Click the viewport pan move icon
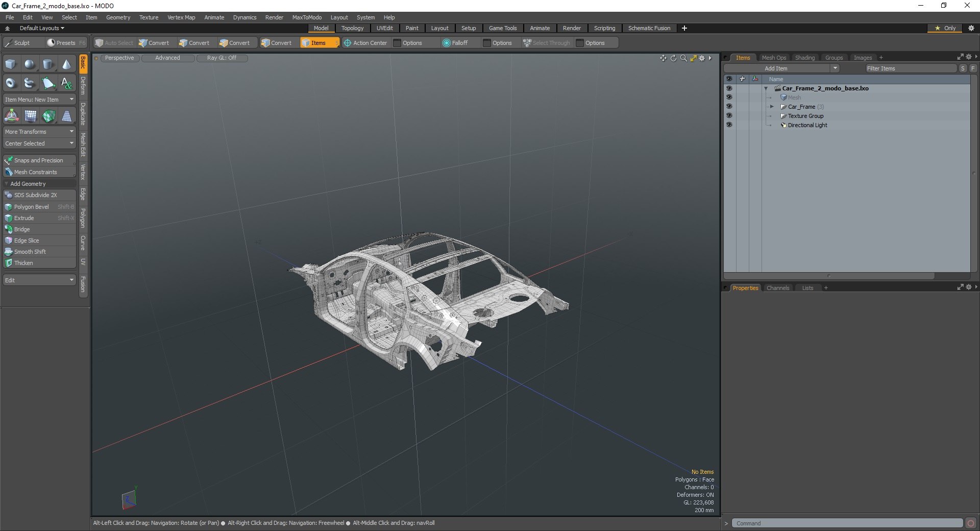Viewport: 980px width, 531px height. pyautogui.click(x=663, y=58)
